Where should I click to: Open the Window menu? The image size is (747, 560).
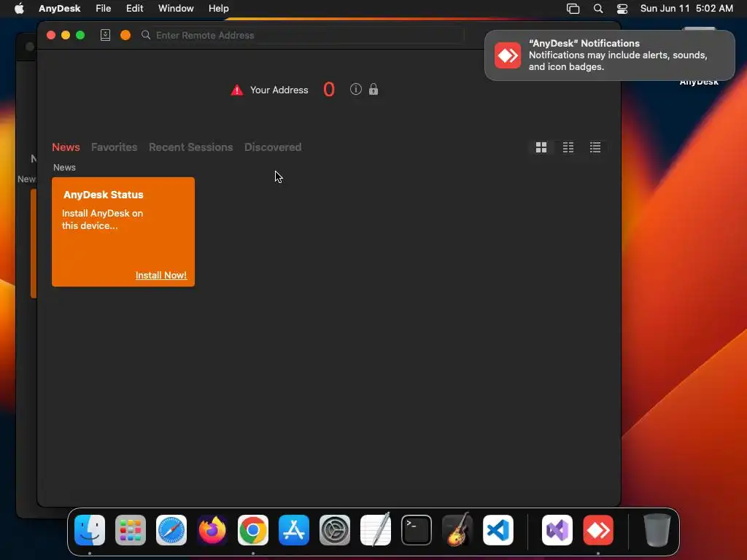click(176, 9)
